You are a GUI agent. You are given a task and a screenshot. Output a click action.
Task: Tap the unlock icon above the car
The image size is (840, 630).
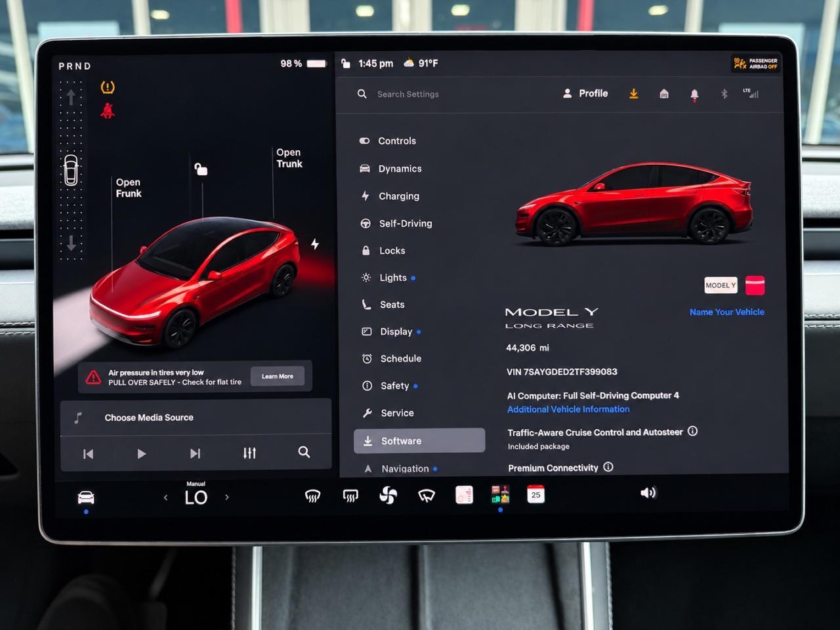pyautogui.click(x=201, y=169)
